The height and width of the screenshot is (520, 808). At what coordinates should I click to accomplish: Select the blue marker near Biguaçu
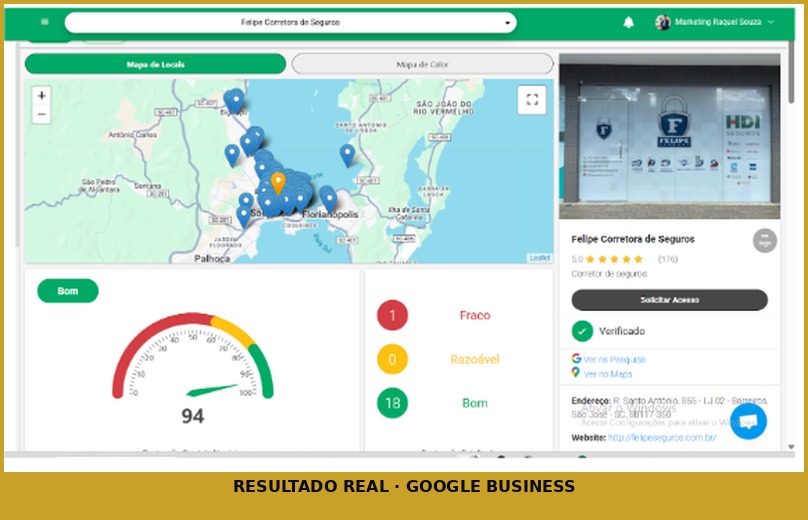(x=236, y=99)
